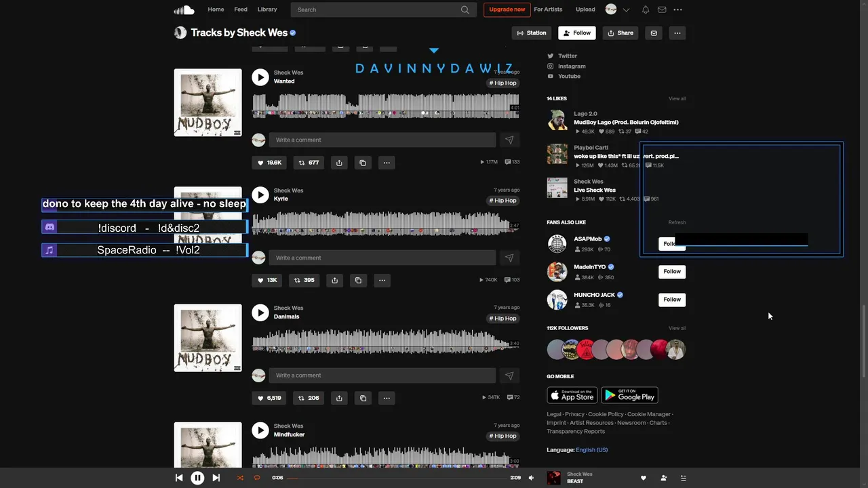
Task: Copy link for the track Kyrie
Action: coord(358,280)
